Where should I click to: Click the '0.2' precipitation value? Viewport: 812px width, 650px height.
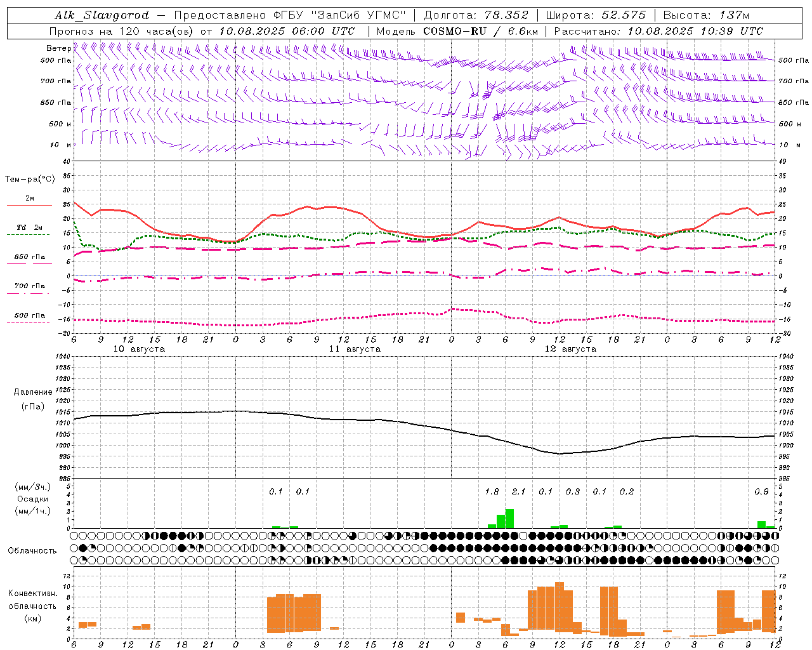point(626,492)
